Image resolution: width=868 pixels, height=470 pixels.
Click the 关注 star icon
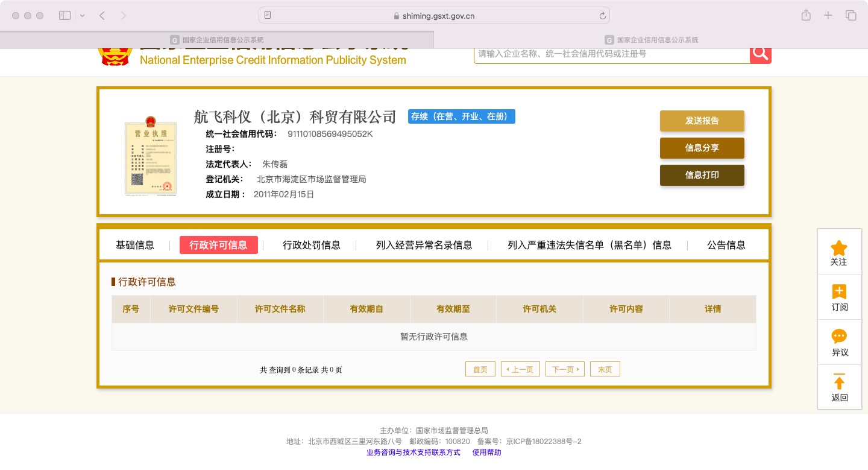839,248
